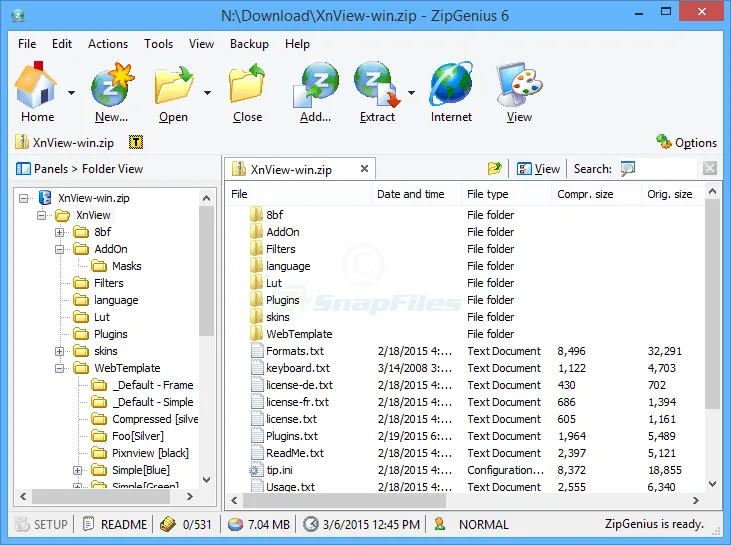The height and width of the screenshot is (545, 731).
Task: Sort by File type column header
Action: point(506,194)
